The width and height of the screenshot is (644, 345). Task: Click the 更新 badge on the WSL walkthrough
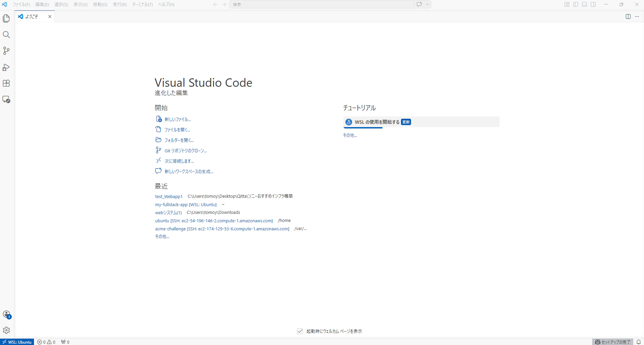coord(406,122)
